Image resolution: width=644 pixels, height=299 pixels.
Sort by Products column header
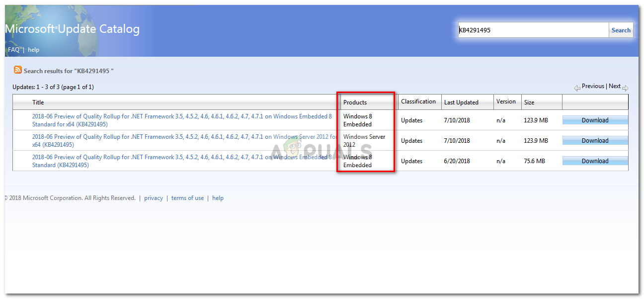point(355,102)
